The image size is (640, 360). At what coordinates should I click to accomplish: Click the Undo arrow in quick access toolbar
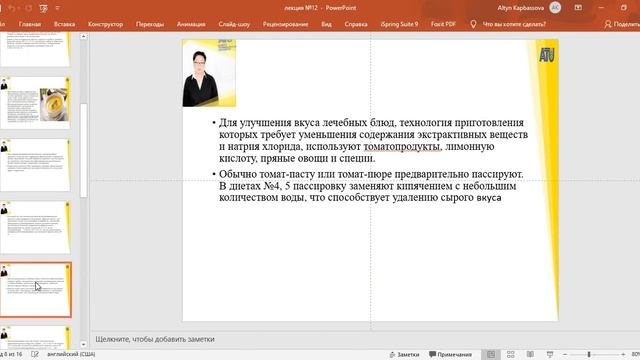point(11,8)
